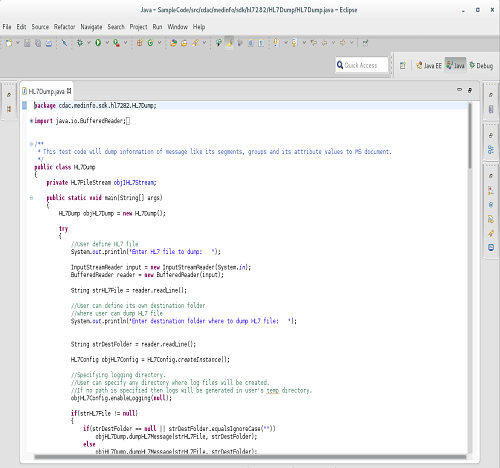The image size is (500, 468).
Task: Open the Refactor menu
Action: point(64,27)
